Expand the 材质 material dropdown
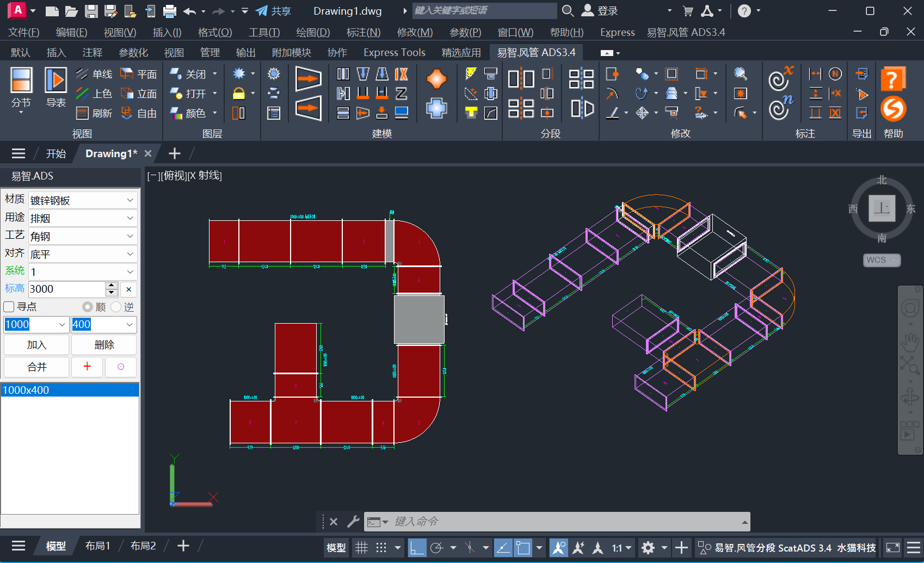 point(130,200)
